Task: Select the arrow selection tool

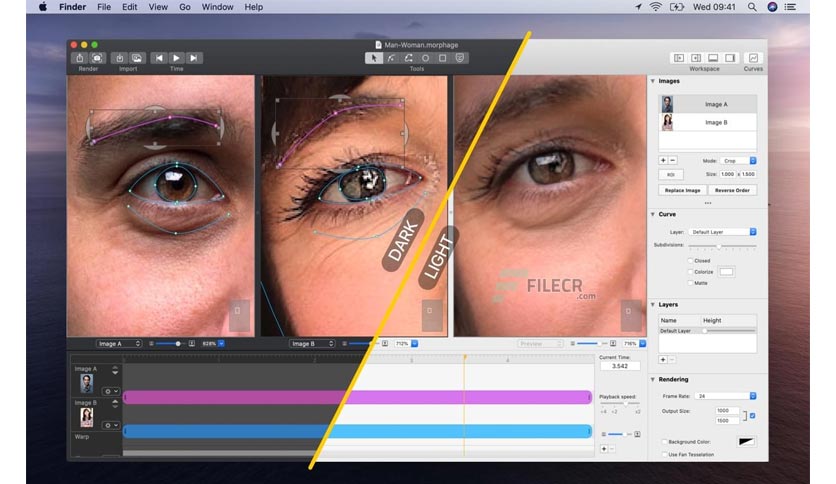Action: 374,58
